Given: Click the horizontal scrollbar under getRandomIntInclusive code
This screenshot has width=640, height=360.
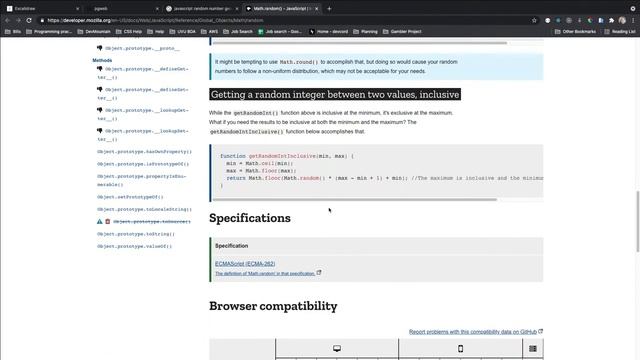Looking at the screenshot, I should click(355, 200).
